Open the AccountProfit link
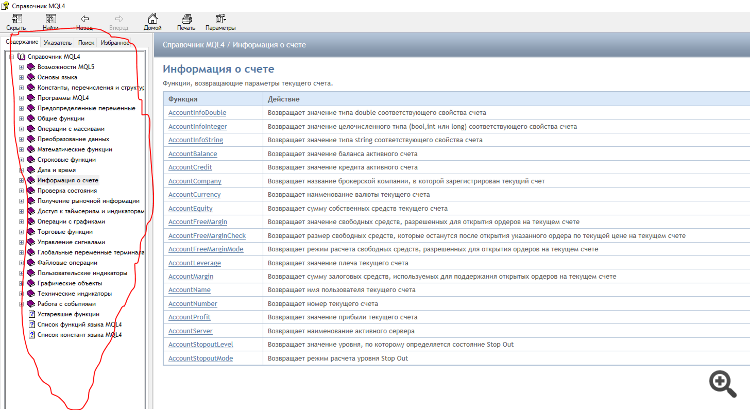The image size is (750, 410). click(189, 317)
